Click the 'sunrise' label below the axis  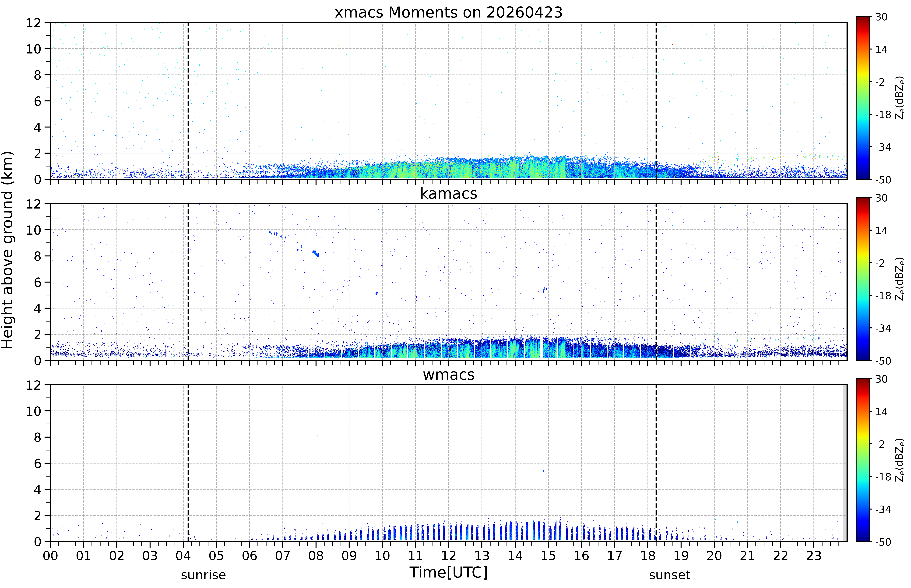pyautogui.click(x=203, y=575)
